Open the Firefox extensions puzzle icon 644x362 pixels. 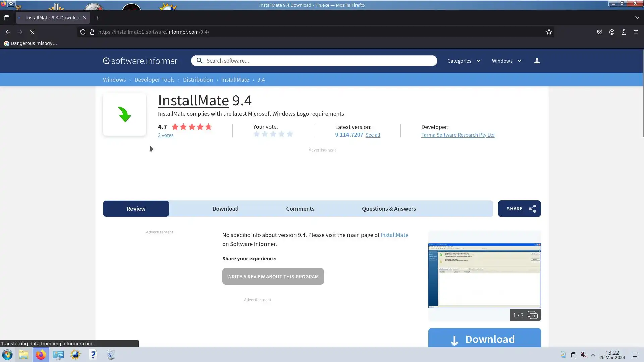[x=624, y=32]
